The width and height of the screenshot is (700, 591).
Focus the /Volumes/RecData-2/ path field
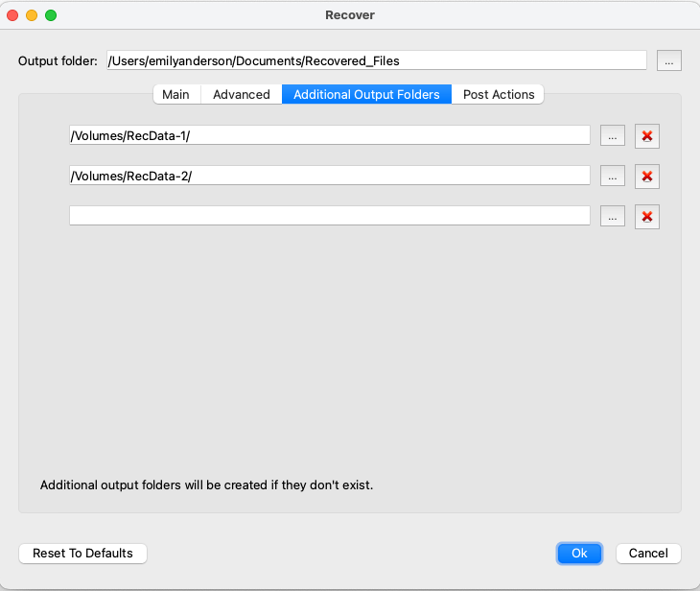[x=330, y=176]
